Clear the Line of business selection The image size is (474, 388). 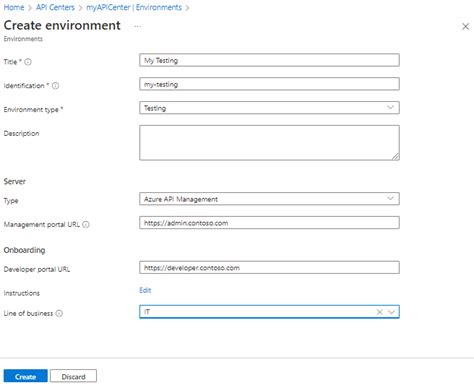(379, 312)
